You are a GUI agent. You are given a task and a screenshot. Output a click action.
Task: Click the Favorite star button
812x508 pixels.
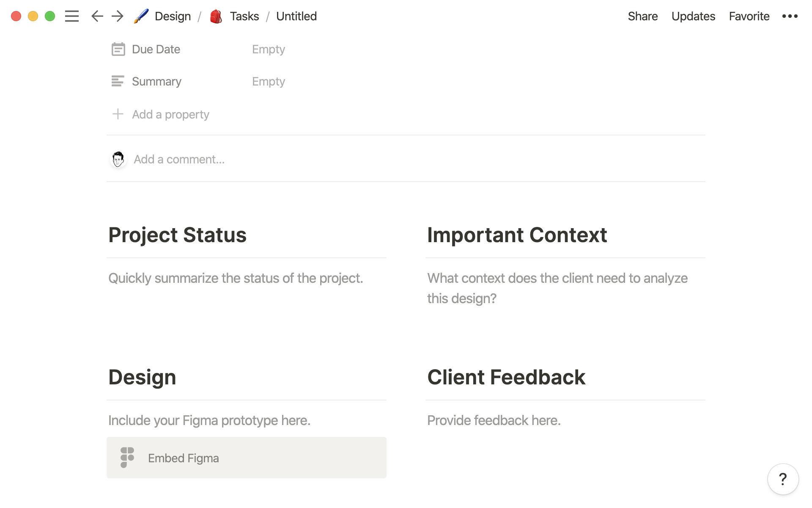click(x=749, y=17)
